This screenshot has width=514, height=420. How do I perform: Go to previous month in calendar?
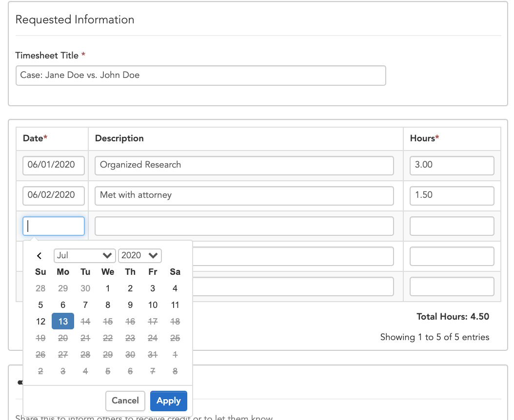coord(40,255)
